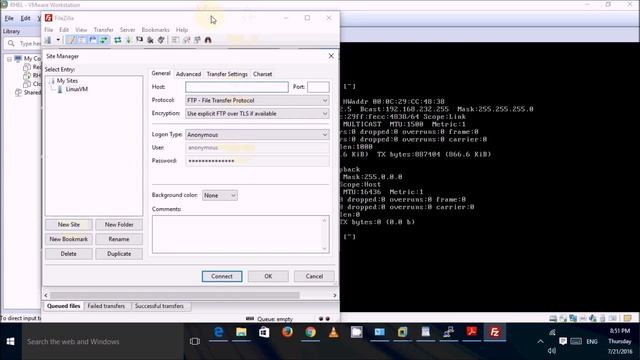Viewport: 640px width, 360px height.
Task: Click the Process queue toolbar icon
Action: (x=129, y=40)
